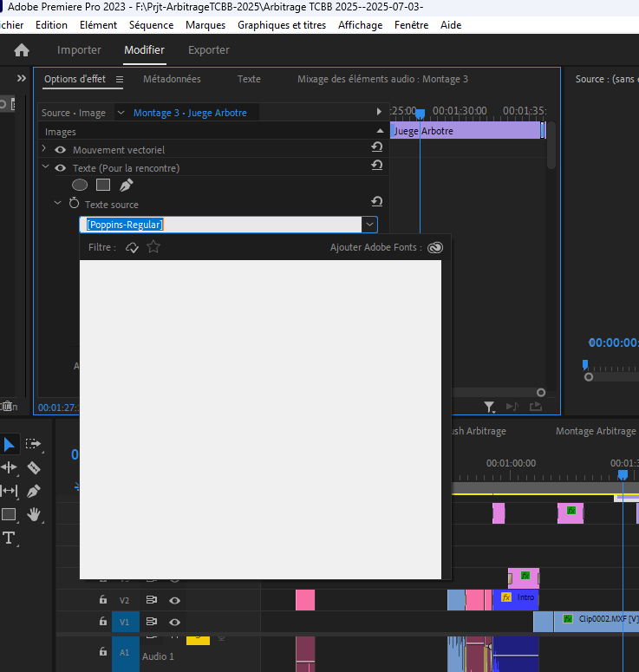The image size is (639, 672).
Task: Select the Rectangle tool in toolbox
Action: coord(9,514)
